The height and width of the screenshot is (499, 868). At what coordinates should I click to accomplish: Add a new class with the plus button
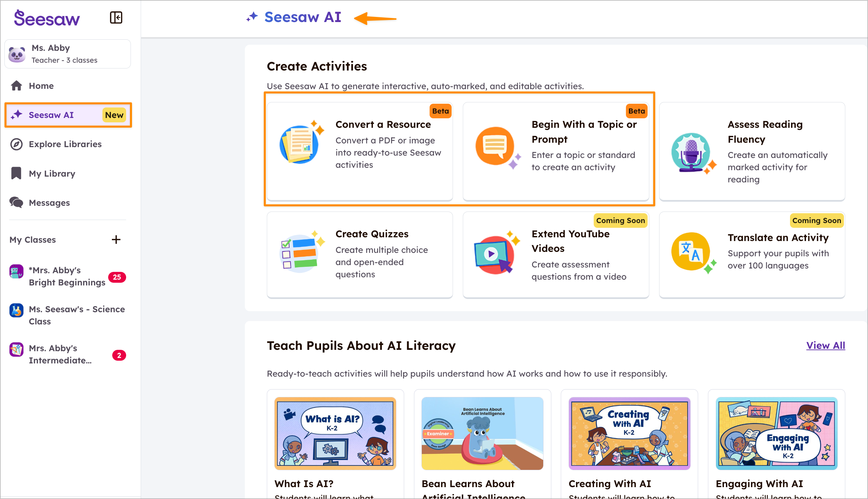pos(116,240)
